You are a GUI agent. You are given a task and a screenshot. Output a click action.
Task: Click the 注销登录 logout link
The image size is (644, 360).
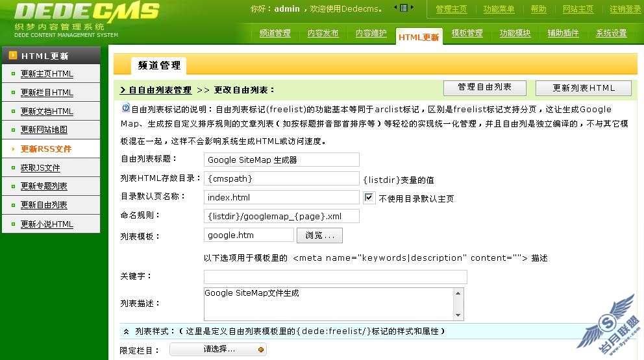pyautogui.click(x=625, y=9)
